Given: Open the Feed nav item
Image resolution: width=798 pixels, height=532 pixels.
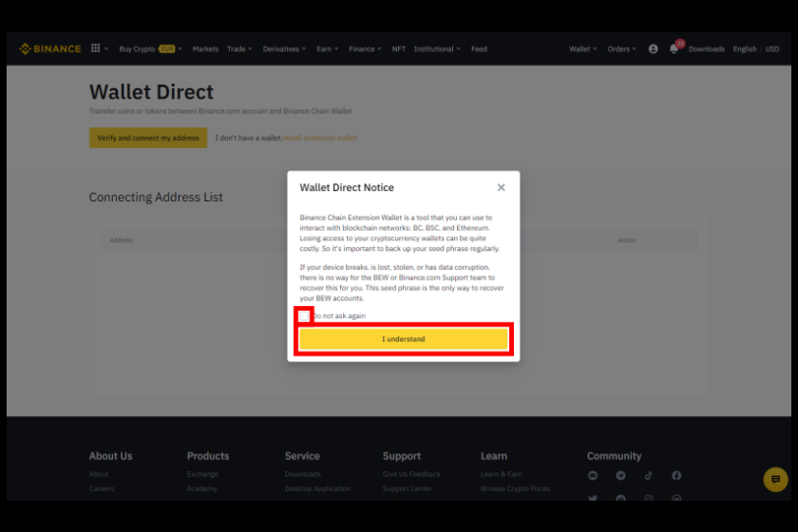Looking at the screenshot, I should coord(479,48).
